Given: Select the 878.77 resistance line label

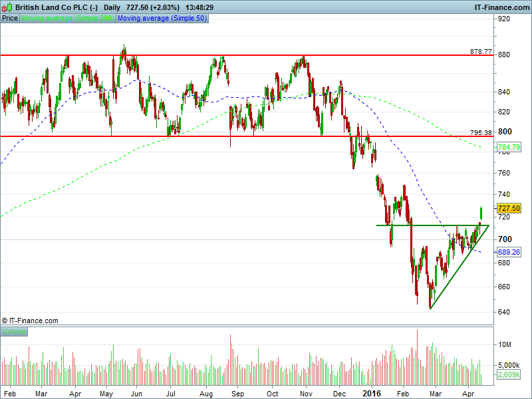Looking at the screenshot, I should [x=480, y=51].
